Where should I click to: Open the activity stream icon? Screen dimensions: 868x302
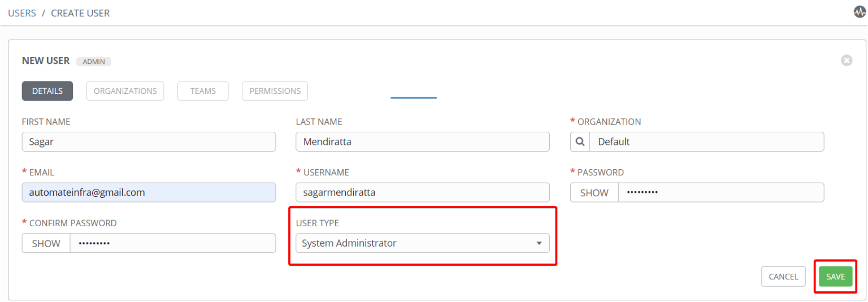(x=860, y=12)
